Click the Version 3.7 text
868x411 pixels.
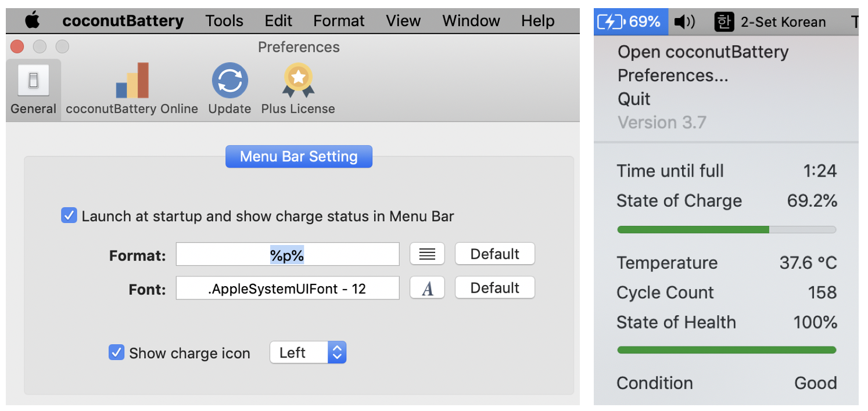coord(662,122)
